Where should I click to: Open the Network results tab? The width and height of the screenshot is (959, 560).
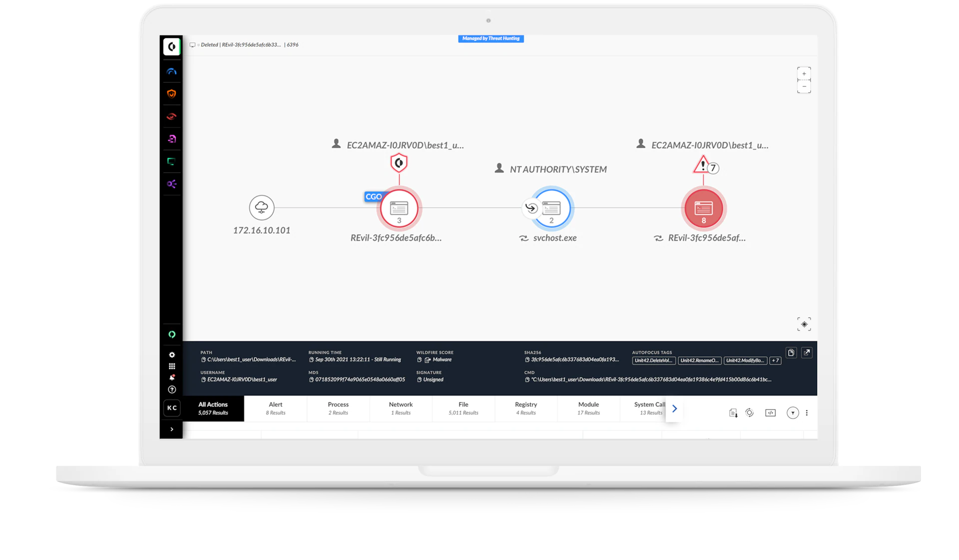tap(401, 408)
